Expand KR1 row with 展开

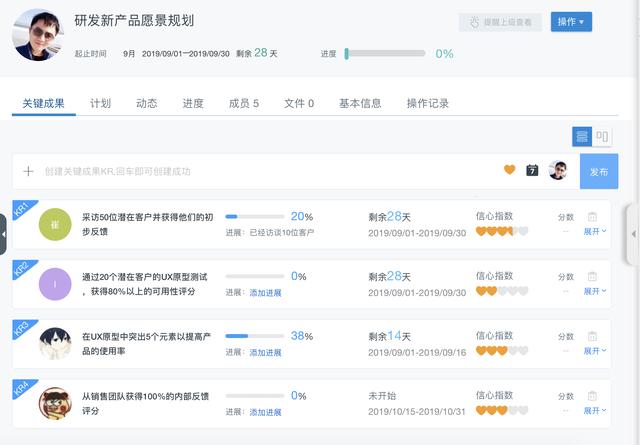pyautogui.click(x=595, y=231)
